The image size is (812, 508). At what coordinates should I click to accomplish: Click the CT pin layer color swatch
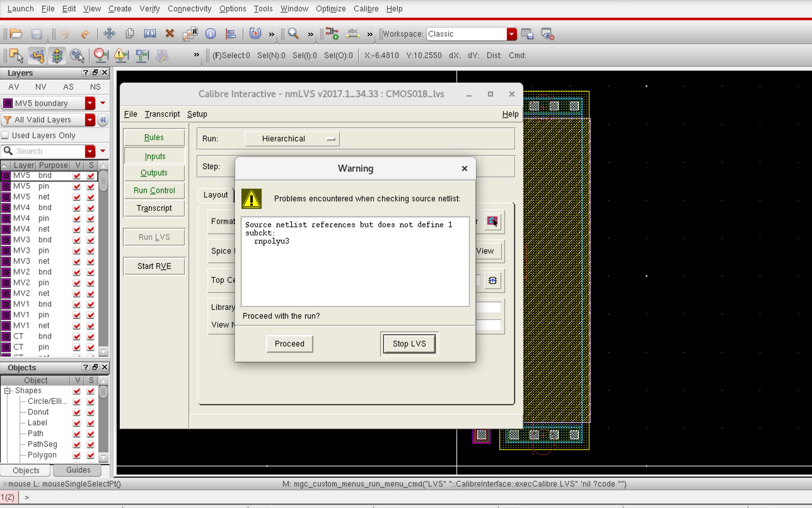pyautogui.click(x=6, y=347)
